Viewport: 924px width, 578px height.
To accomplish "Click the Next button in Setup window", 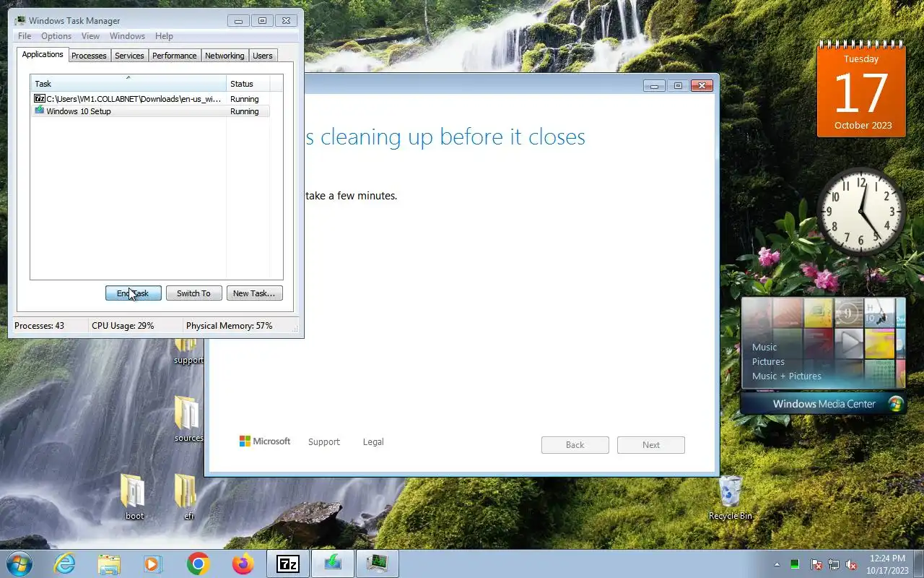I will pyautogui.click(x=651, y=445).
